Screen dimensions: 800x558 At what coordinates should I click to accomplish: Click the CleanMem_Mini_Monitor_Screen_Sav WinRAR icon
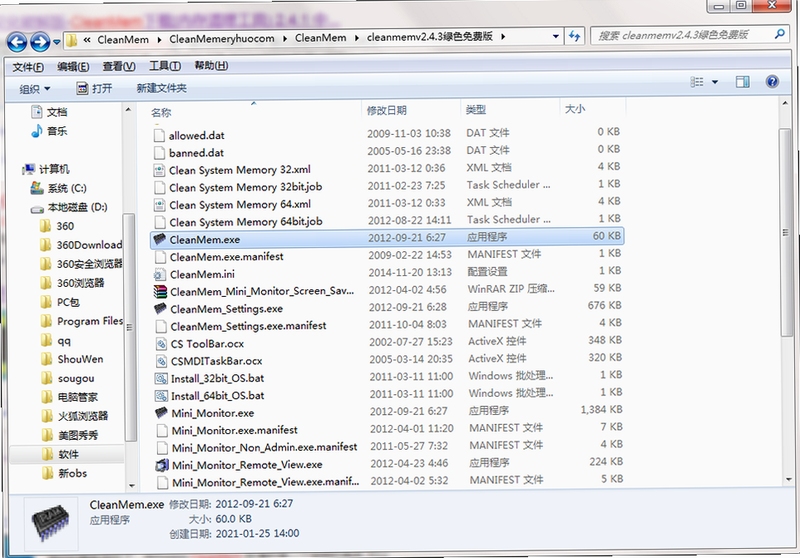[x=160, y=291]
